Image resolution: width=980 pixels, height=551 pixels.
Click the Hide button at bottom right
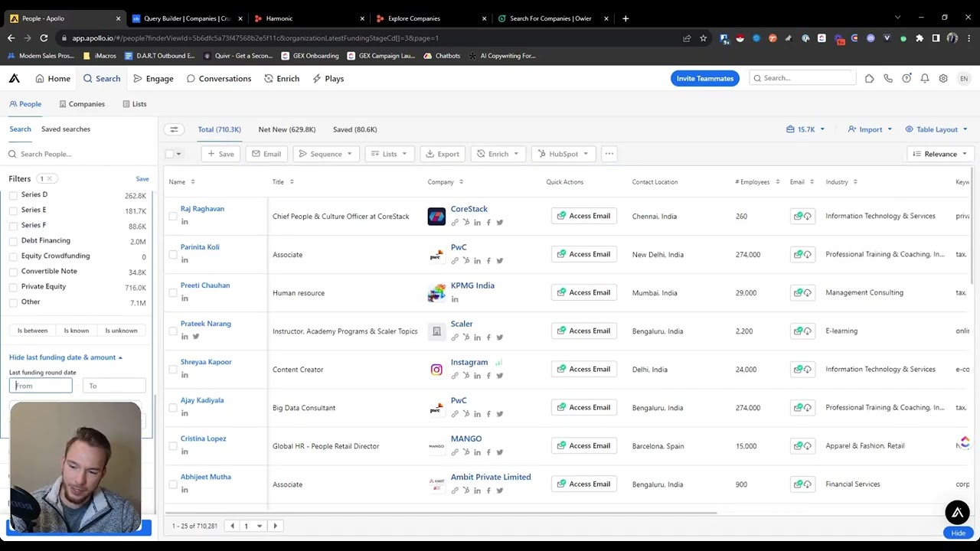[958, 533]
